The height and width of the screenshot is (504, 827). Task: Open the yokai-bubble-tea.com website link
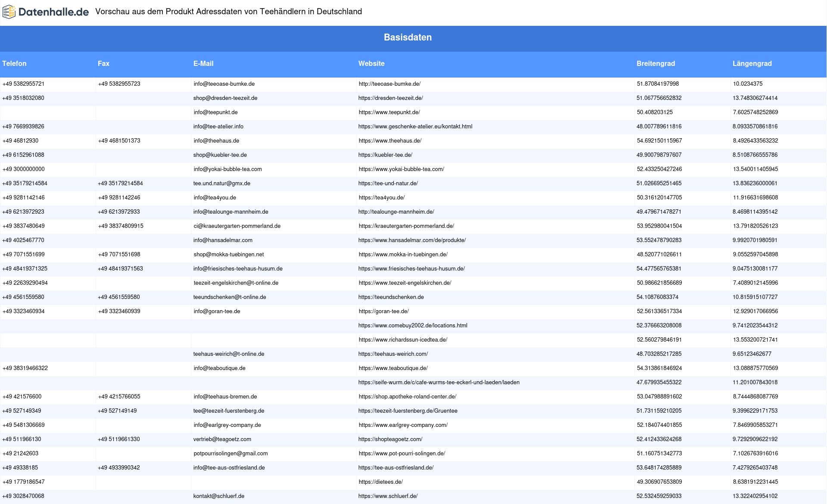pyautogui.click(x=401, y=169)
